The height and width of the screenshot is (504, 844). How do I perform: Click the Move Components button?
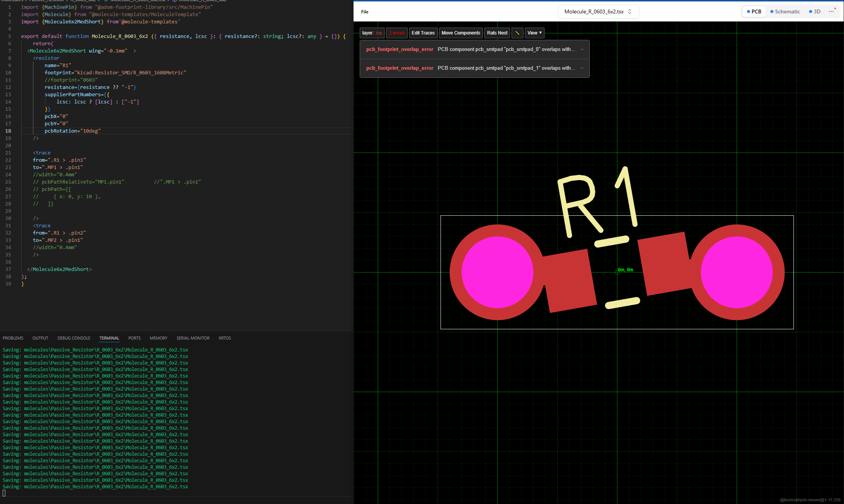click(461, 33)
